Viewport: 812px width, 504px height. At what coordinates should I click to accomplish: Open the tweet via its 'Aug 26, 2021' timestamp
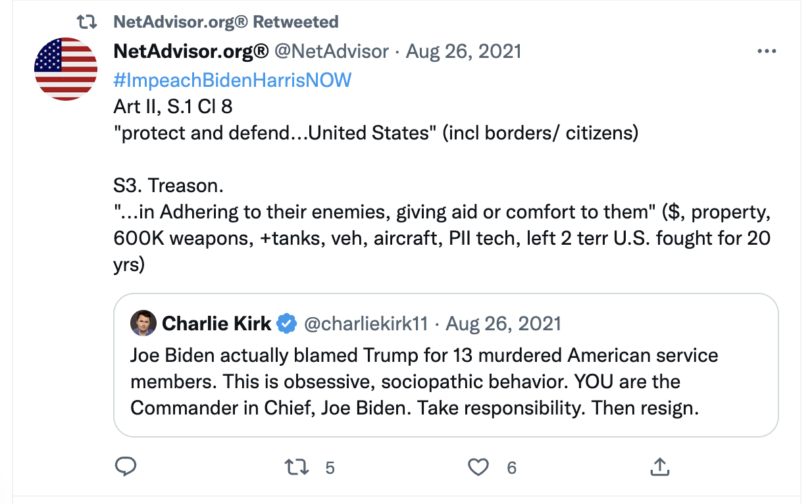pyautogui.click(x=463, y=51)
